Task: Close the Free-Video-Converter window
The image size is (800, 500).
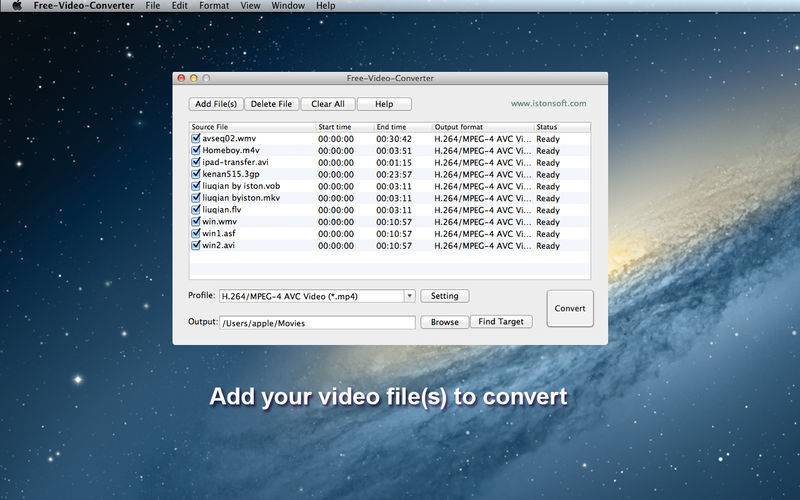Action: tap(181, 78)
